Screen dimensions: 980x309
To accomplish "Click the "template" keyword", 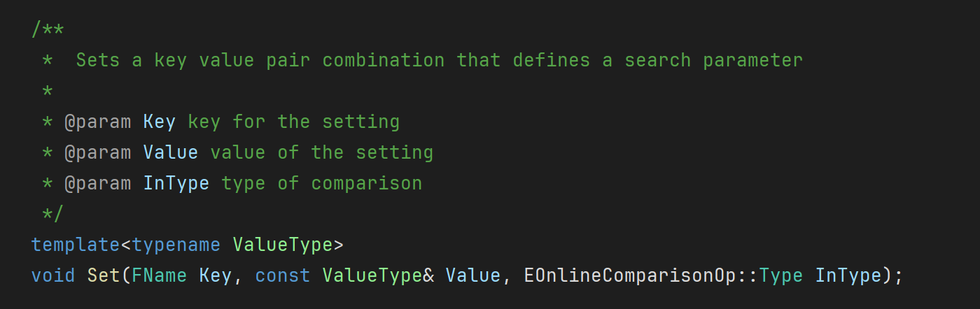I will point(76,245).
